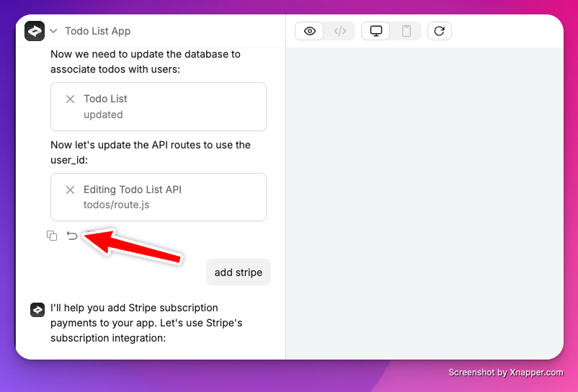Click the todos/route.js file path
The image size is (578, 392).
click(x=117, y=205)
